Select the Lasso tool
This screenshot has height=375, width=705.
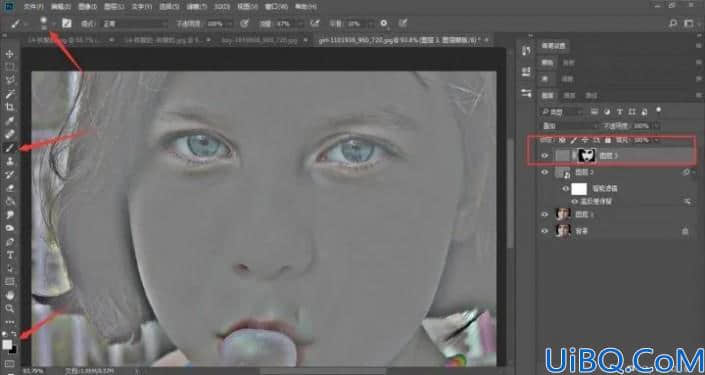(x=9, y=80)
